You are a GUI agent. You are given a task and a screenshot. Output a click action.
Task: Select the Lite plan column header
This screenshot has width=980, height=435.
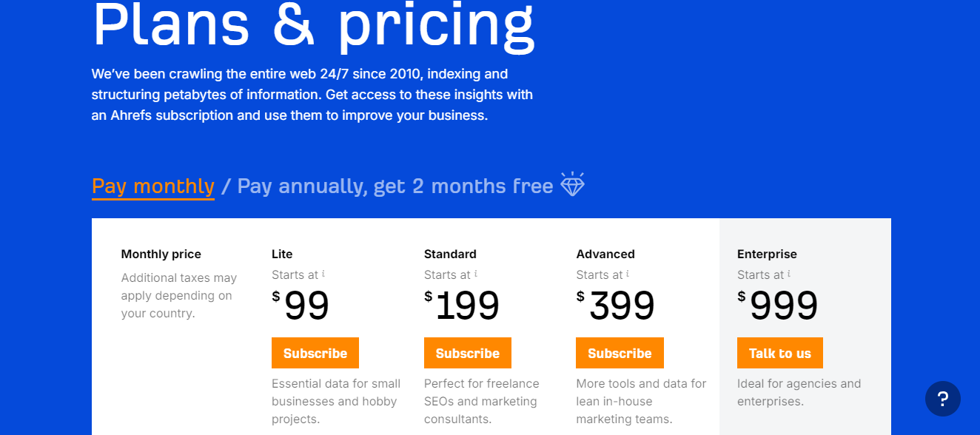point(282,254)
